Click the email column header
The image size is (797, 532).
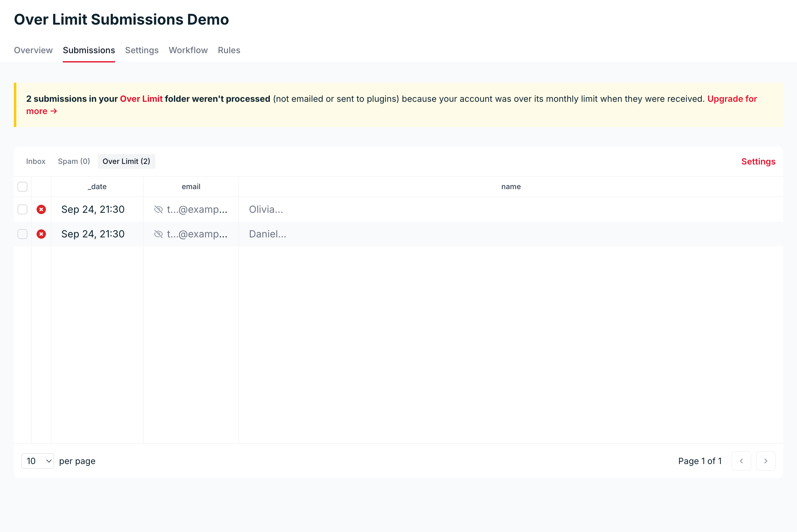coord(191,187)
